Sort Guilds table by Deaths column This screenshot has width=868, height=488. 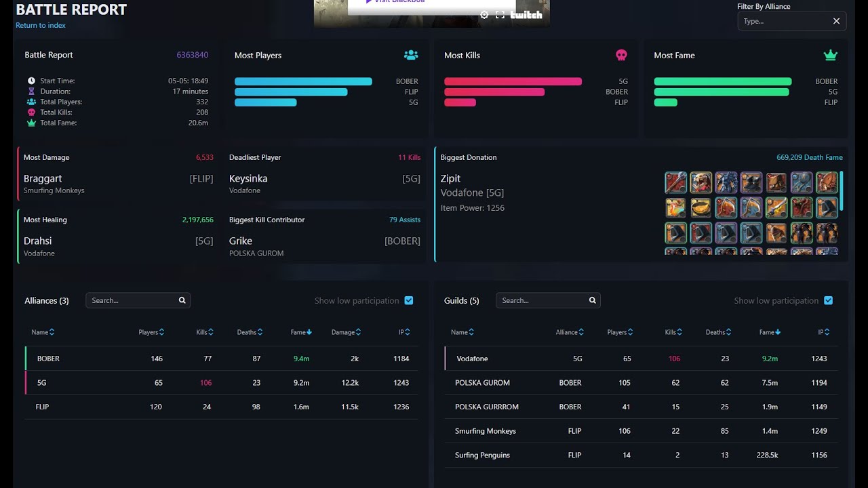coord(718,332)
